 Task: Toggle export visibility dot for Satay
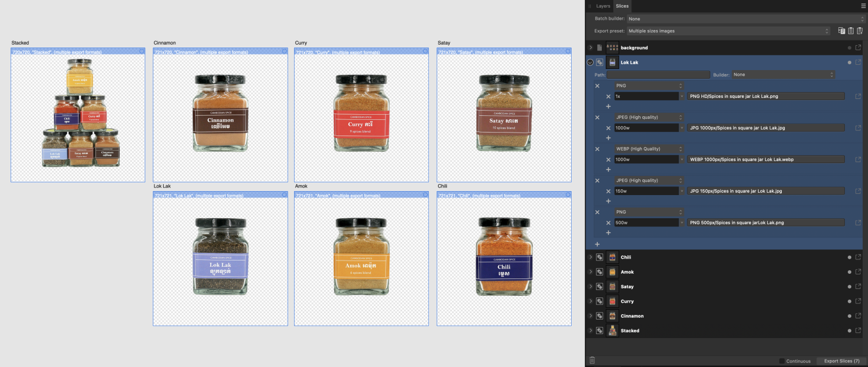tap(849, 287)
